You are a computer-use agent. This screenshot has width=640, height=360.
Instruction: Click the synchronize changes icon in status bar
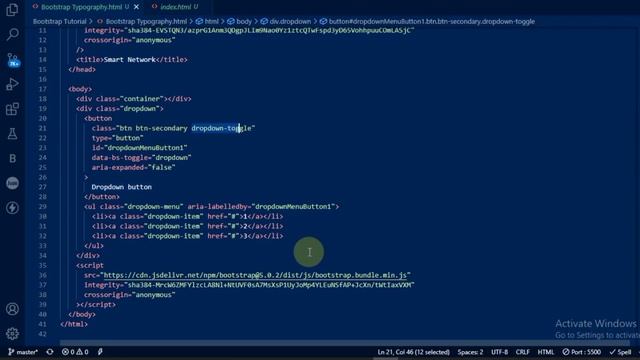point(50,352)
